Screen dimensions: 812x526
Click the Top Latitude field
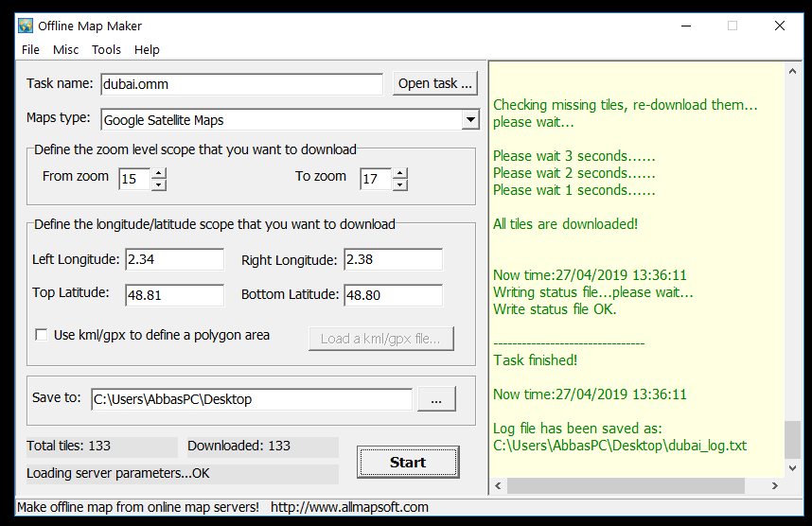point(174,295)
